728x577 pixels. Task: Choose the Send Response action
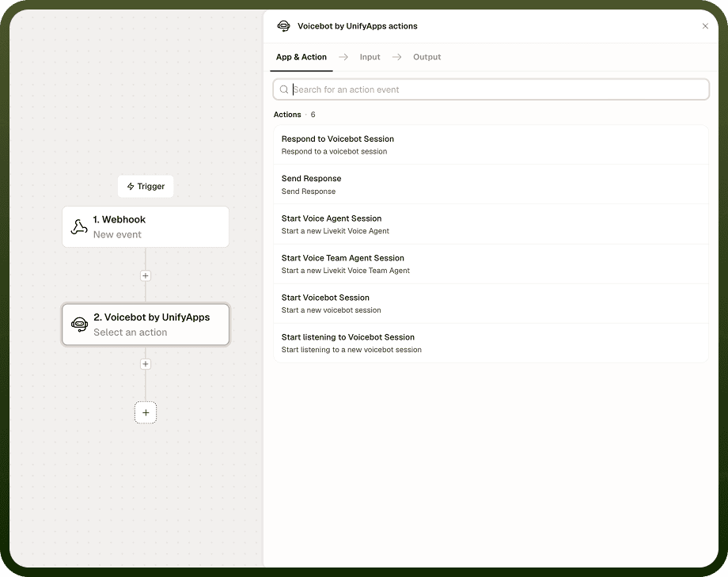tap(491, 184)
